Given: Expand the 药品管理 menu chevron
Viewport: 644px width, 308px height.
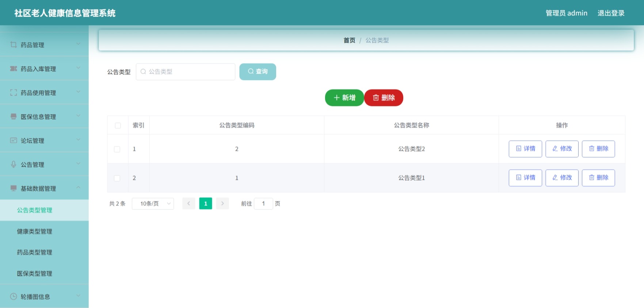Looking at the screenshot, I should click(x=78, y=44).
